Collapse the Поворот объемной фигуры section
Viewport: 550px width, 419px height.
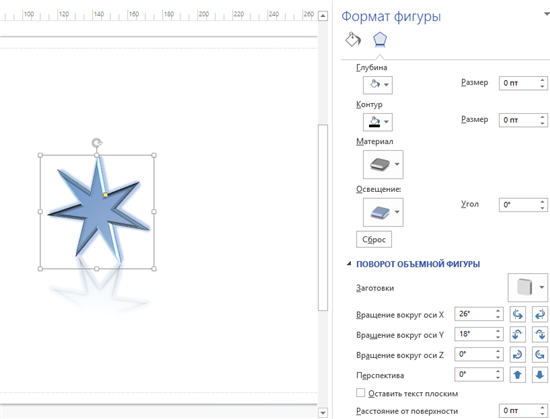pos(349,263)
